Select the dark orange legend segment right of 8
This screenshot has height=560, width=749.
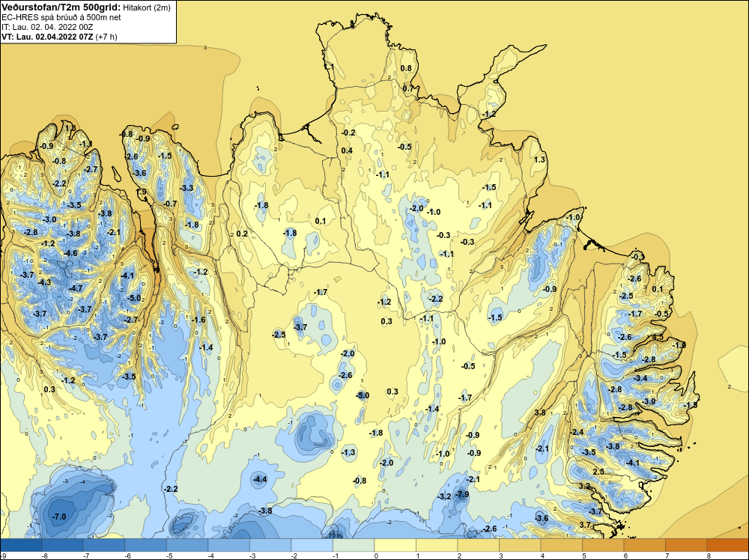click(x=727, y=545)
